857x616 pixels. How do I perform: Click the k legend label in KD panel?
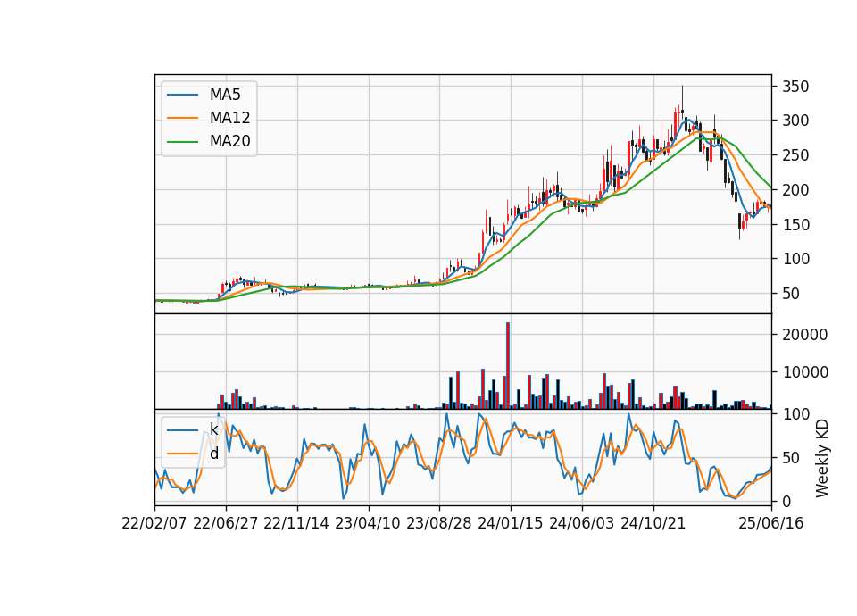[213, 429]
